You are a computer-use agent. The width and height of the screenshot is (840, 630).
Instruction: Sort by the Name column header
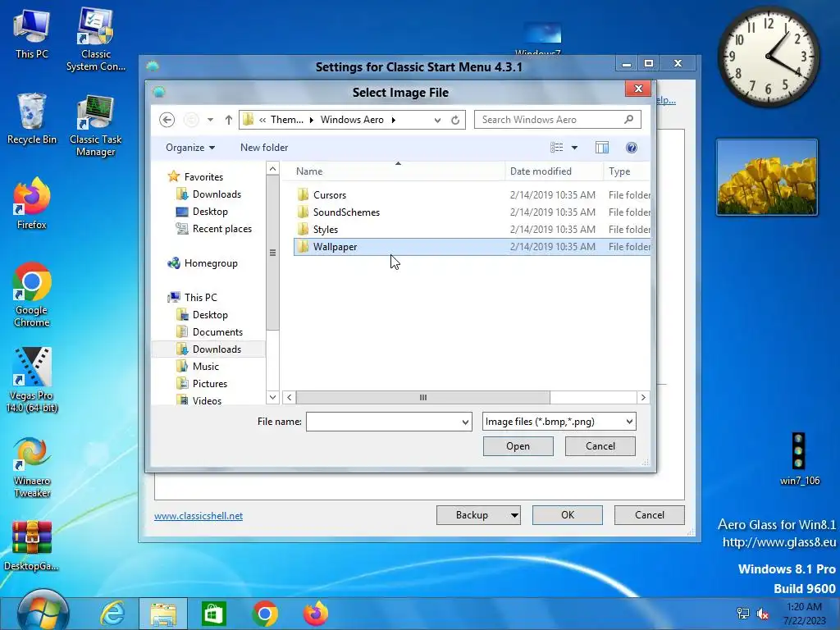click(x=398, y=171)
